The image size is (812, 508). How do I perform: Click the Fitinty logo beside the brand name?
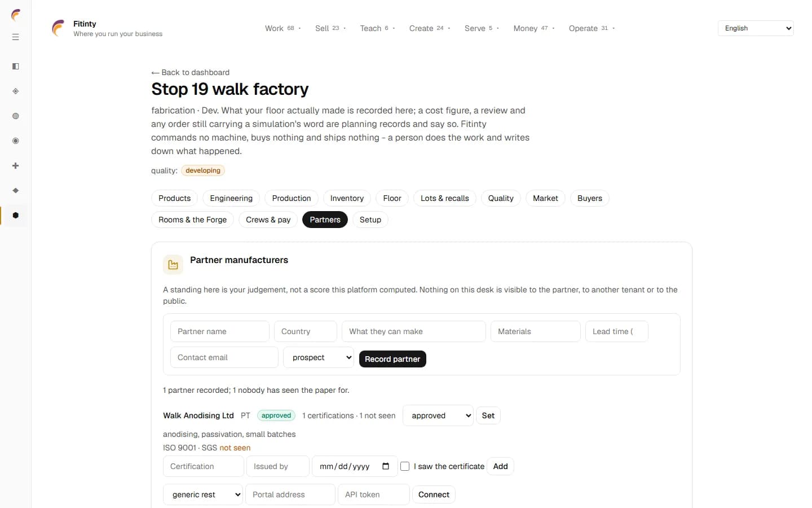(x=59, y=28)
